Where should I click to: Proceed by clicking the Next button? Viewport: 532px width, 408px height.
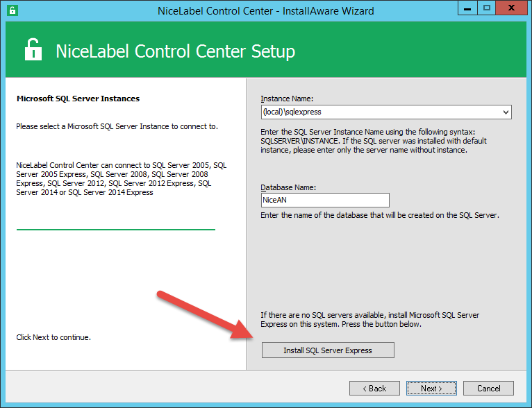click(431, 389)
